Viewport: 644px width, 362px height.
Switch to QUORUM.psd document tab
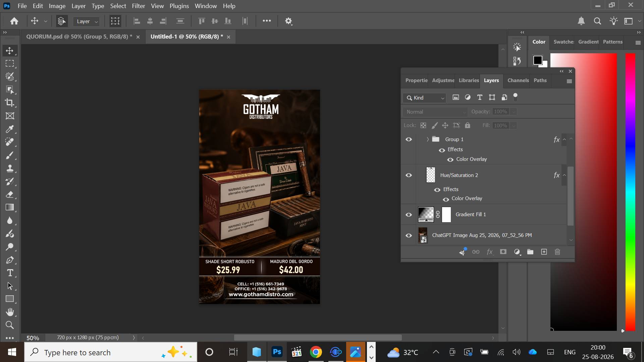click(79, 37)
